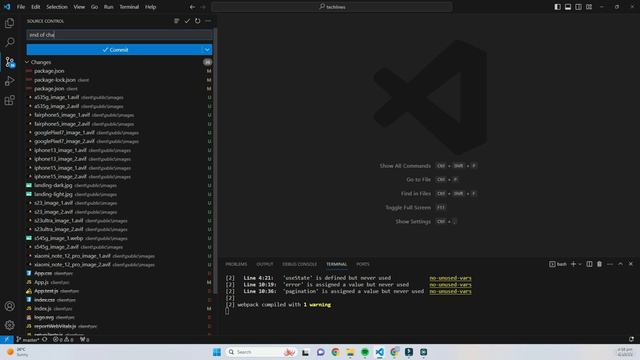The width and height of the screenshot is (640, 360).
Task: Open the Terminal menu
Action: (x=129, y=7)
